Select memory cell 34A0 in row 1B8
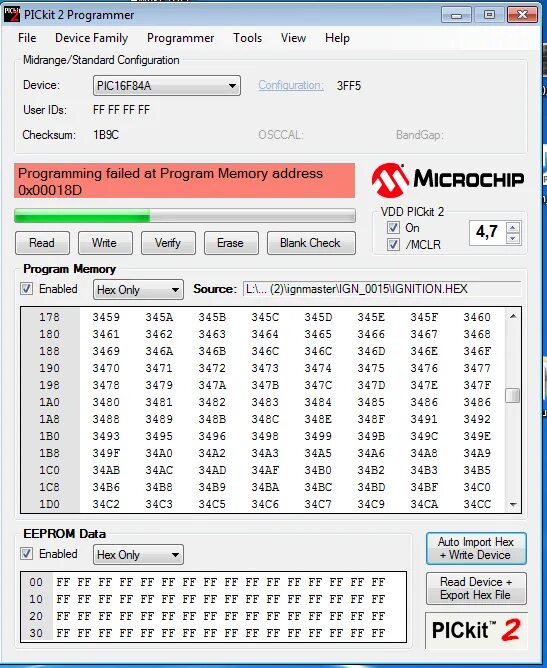547x668 pixels. point(159,454)
